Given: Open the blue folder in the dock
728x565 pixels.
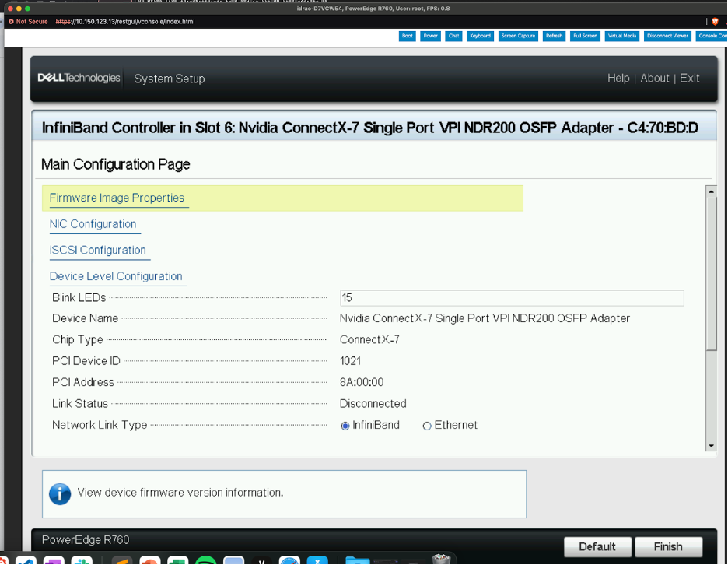Looking at the screenshot, I should [x=357, y=560].
